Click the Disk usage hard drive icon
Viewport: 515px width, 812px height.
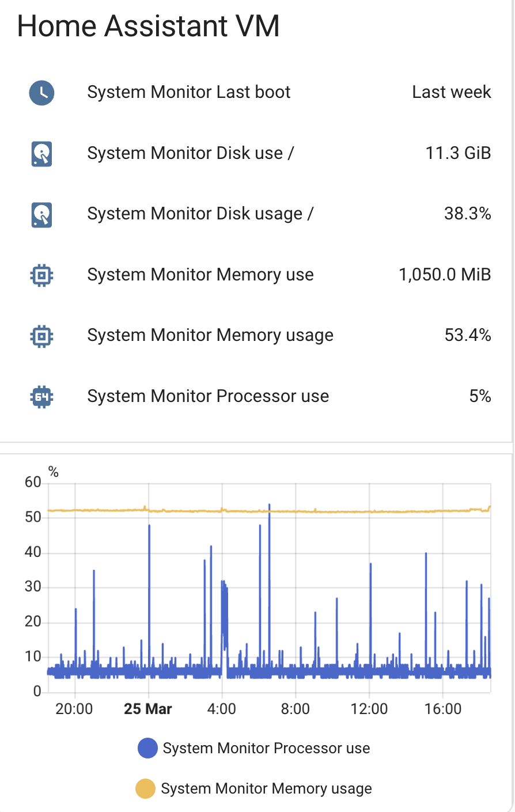pyautogui.click(x=41, y=214)
